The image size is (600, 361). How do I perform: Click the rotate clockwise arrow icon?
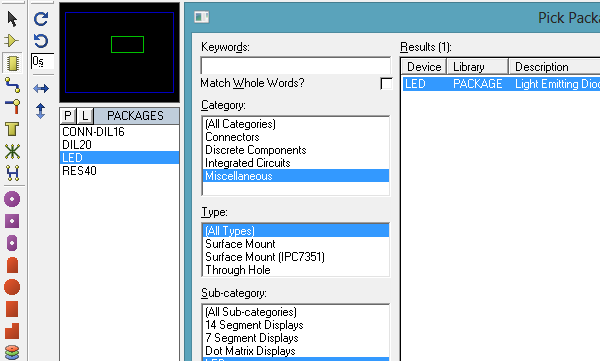tap(41, 19)
